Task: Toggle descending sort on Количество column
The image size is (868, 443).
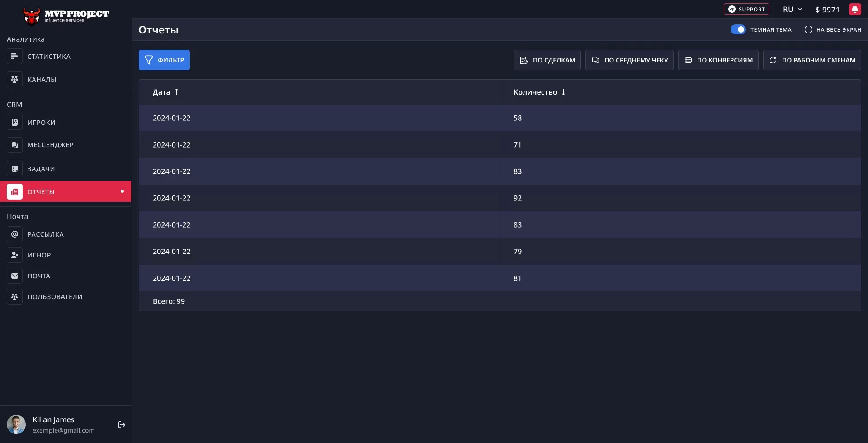Action: point(563,92)
